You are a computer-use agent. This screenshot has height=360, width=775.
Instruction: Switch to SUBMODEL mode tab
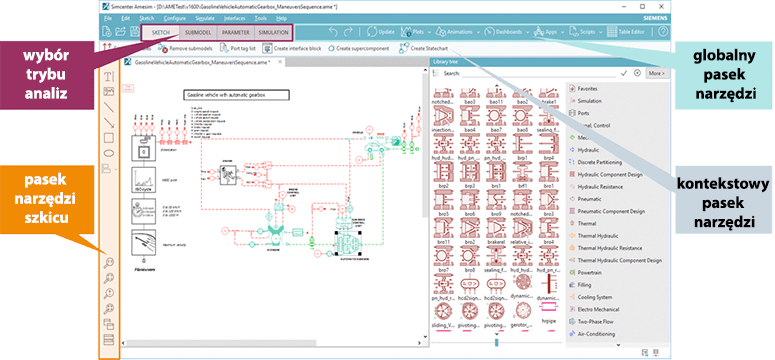(198, 32)
